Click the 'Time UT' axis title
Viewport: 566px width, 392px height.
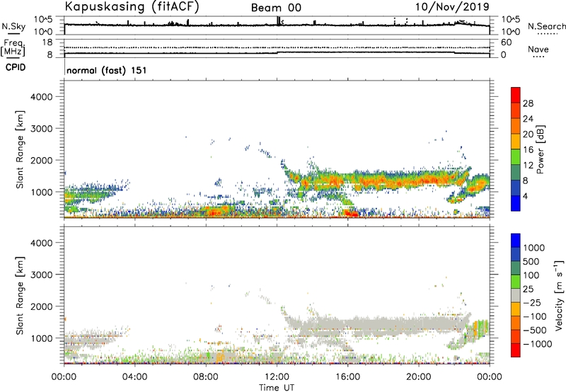(277, 388)
